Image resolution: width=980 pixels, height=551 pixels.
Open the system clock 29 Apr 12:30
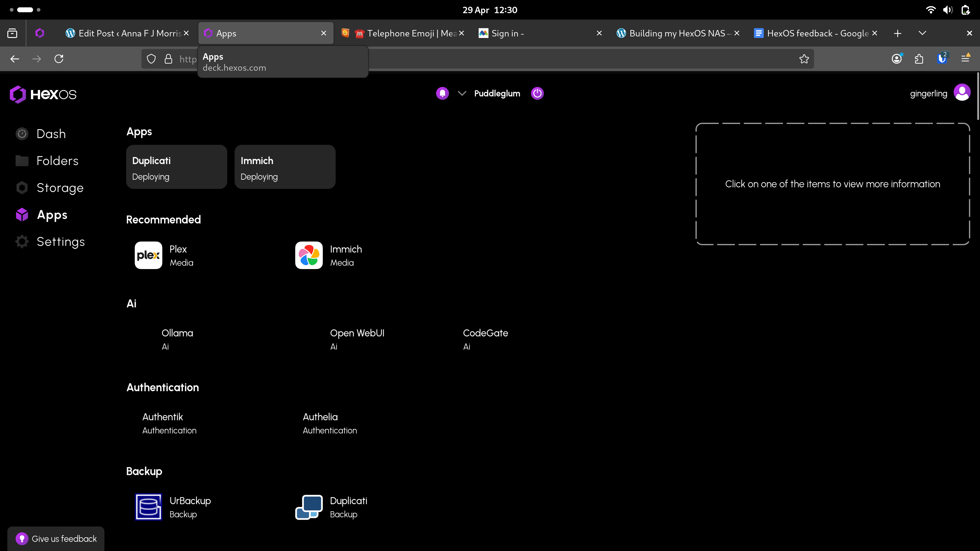[x=490, y=10]
